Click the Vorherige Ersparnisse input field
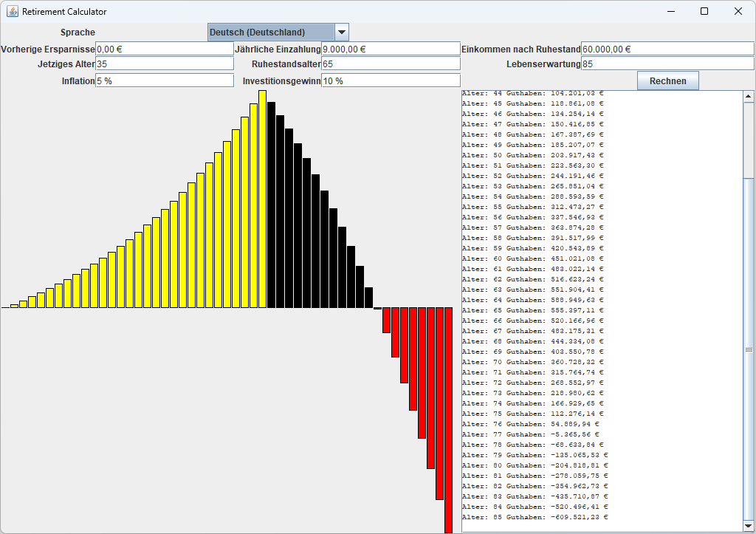Screen dimensions: 756x534 coord(164,49)
